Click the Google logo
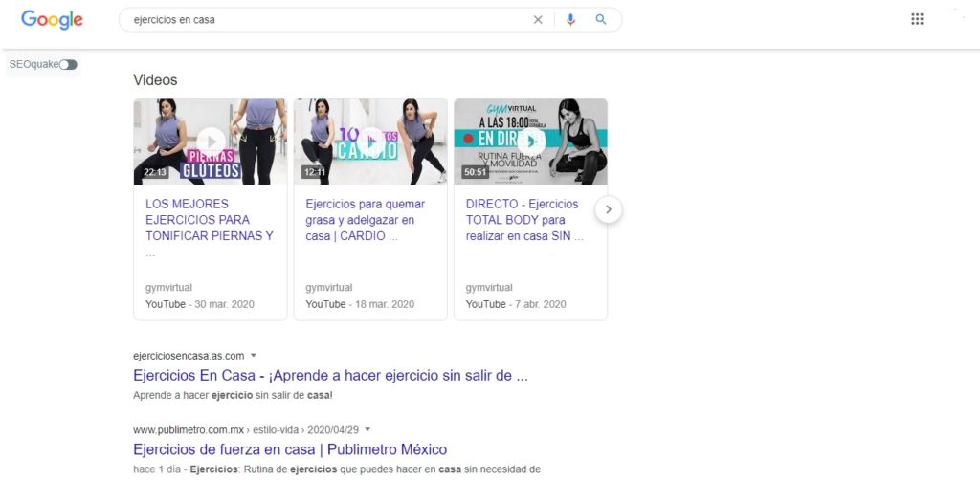 tap(52, 20)
